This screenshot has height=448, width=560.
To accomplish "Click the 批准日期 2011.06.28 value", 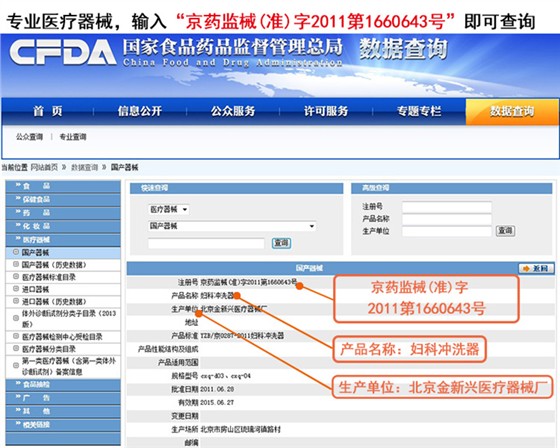I will [217, 389].
